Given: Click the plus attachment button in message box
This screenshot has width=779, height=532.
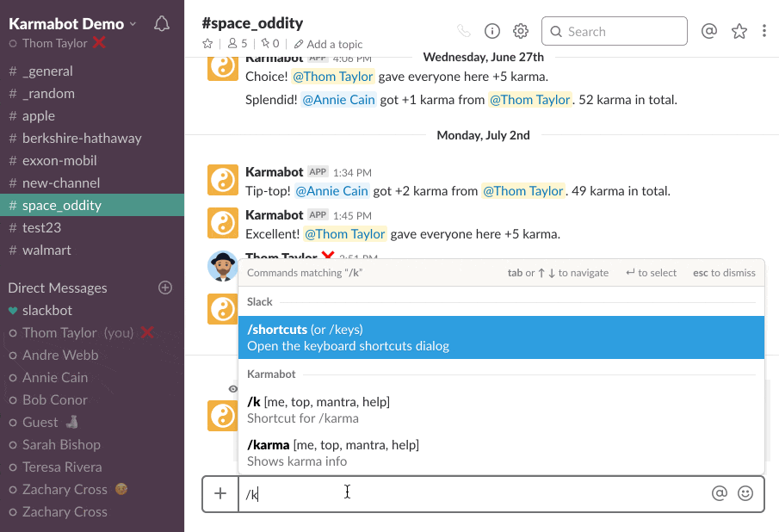Looking at the screenshot, I should [220, 493].
